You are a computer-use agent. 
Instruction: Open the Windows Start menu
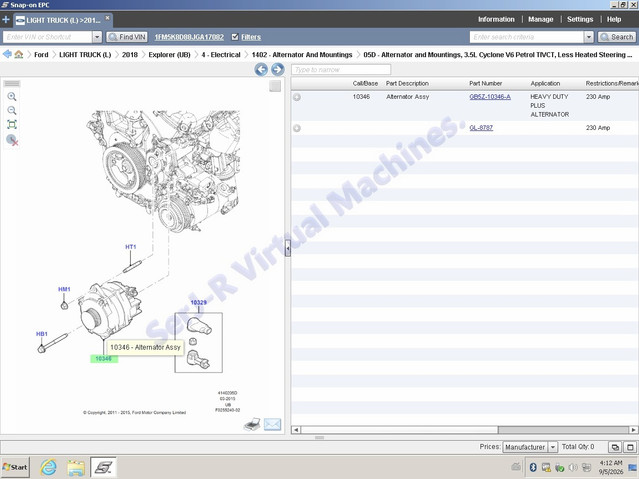click(15, 467)
